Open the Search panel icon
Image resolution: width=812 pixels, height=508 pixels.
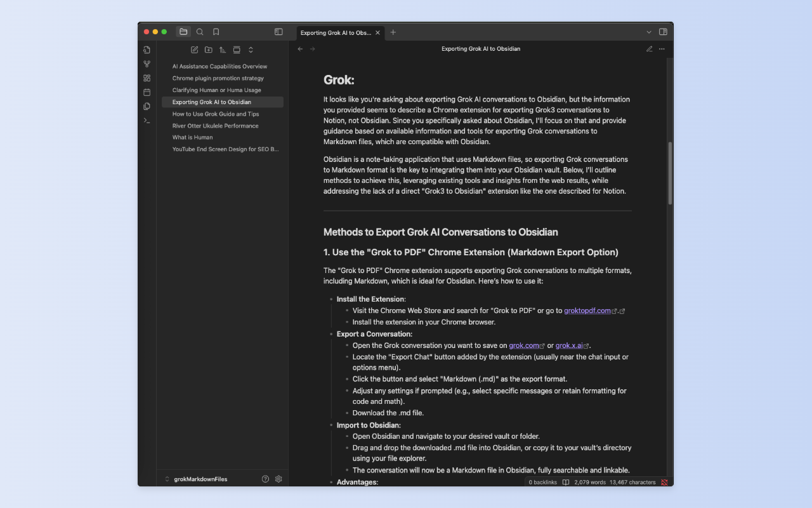tap(200, 32)
